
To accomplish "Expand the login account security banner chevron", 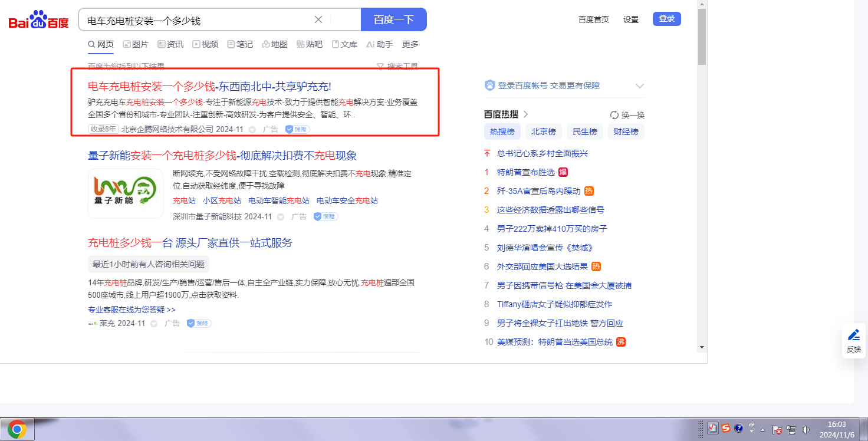I will pos(640,86).
